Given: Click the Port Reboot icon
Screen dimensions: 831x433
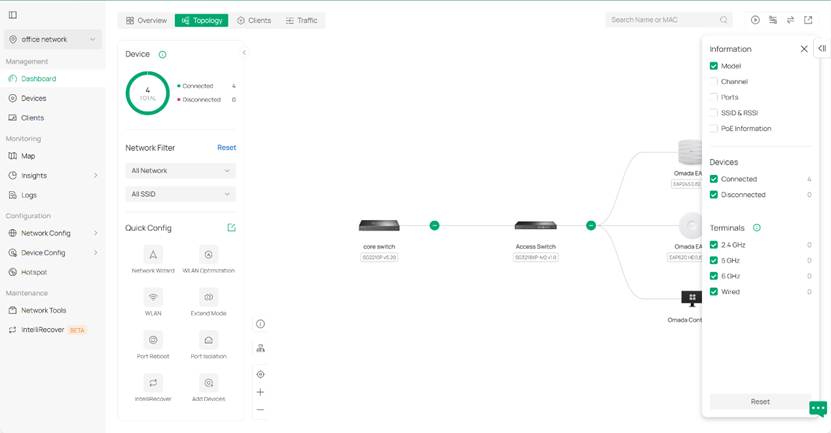Looking at the screenshot, I should click(x=153, y=340).
